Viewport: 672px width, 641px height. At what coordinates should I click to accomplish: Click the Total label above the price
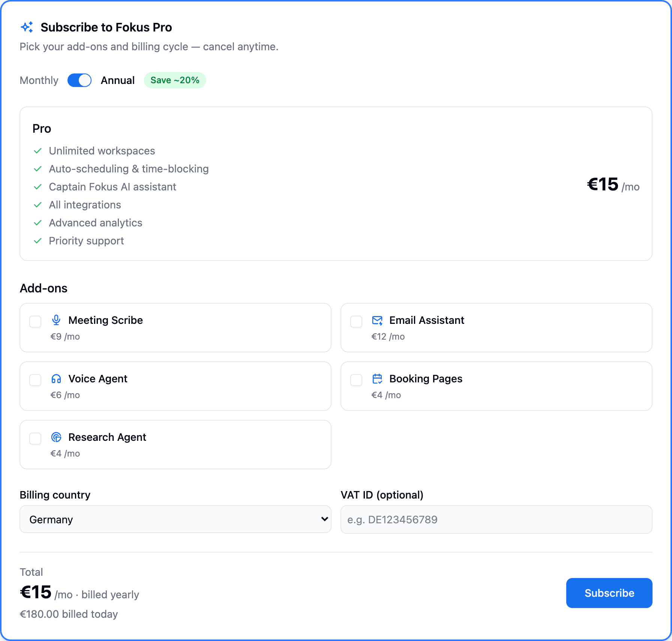click(31, 572)
